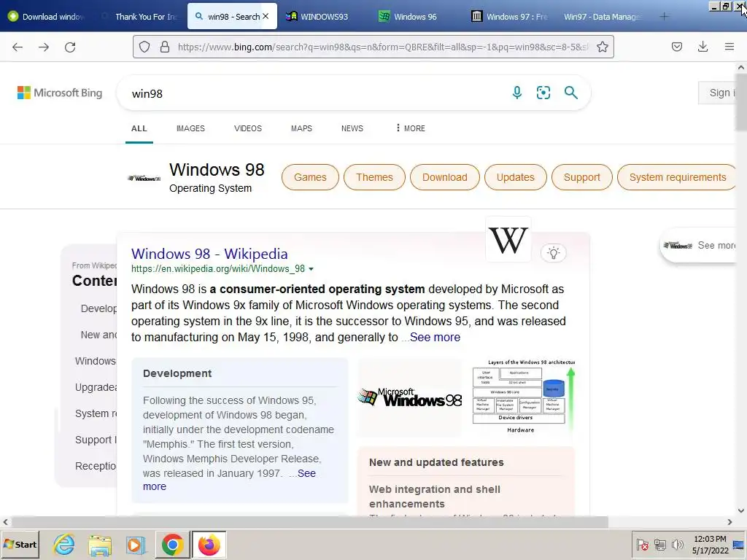The image size is (747, 560).
Task: View site security via the padlock icon
Action: pyautogui.click(x=165, y=47)
